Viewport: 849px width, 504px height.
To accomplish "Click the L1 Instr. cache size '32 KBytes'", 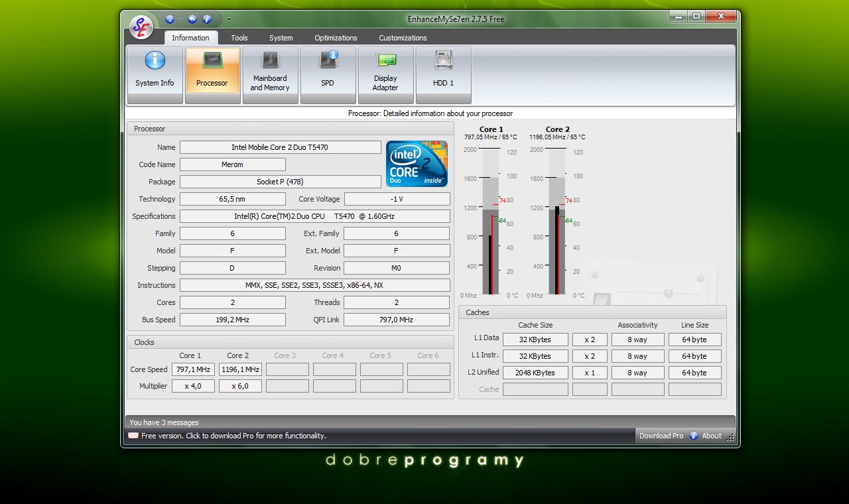I will (x=535, y=356).
